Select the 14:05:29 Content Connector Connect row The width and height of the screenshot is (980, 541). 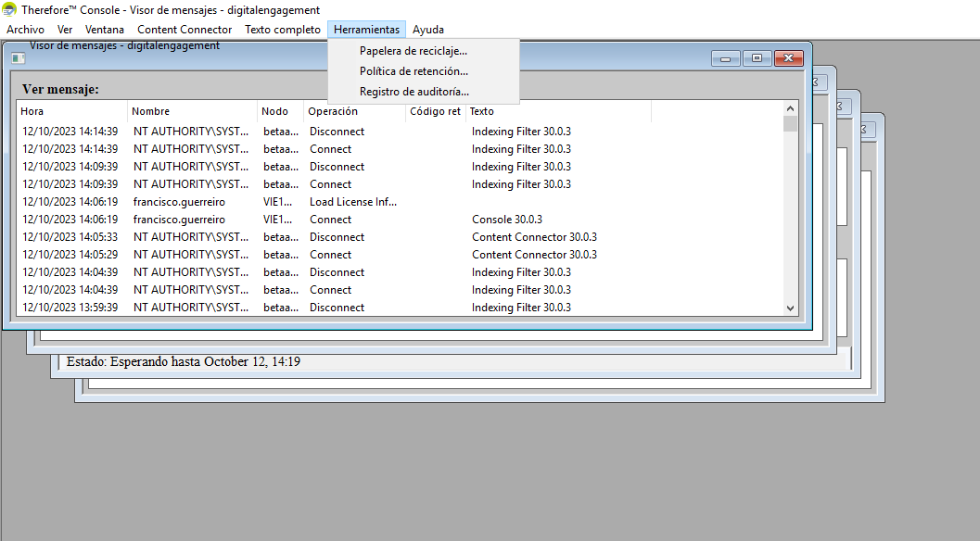[400, 254]
